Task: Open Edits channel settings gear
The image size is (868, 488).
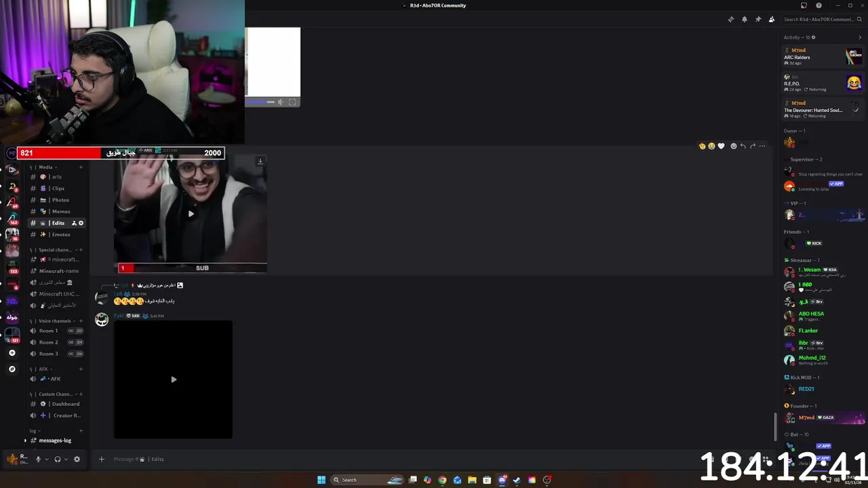Action: tap(81, 223)
